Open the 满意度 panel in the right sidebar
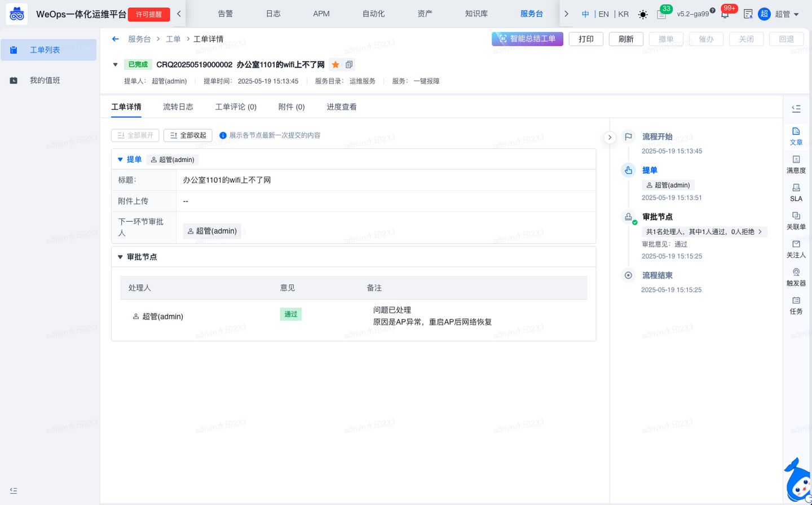812x505 pixels. tap(796, 165)
